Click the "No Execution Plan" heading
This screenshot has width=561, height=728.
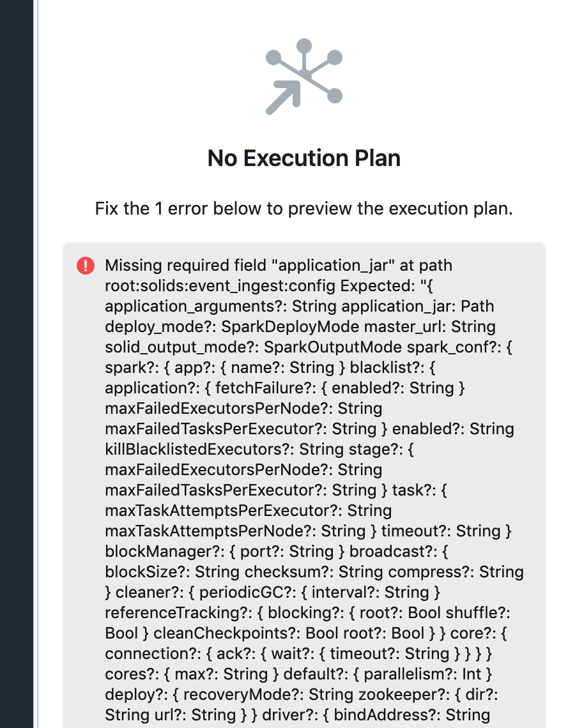304,158
